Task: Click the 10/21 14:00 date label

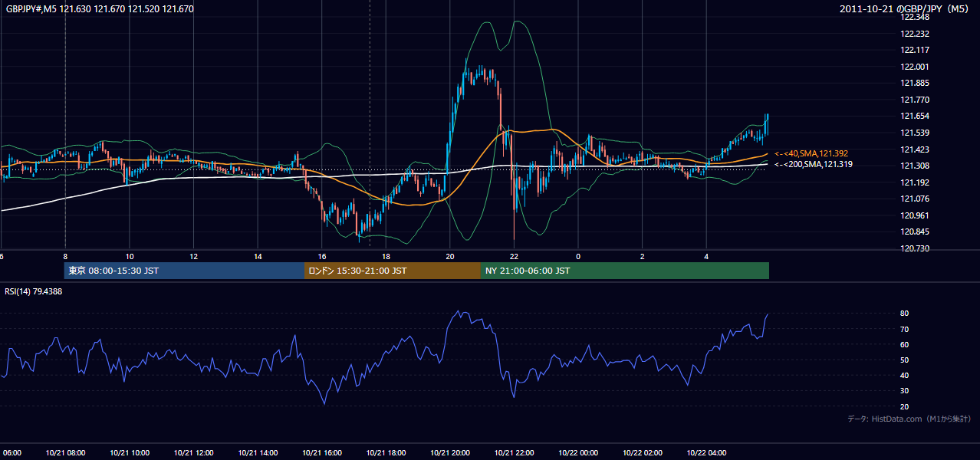Action: (258, 452)
